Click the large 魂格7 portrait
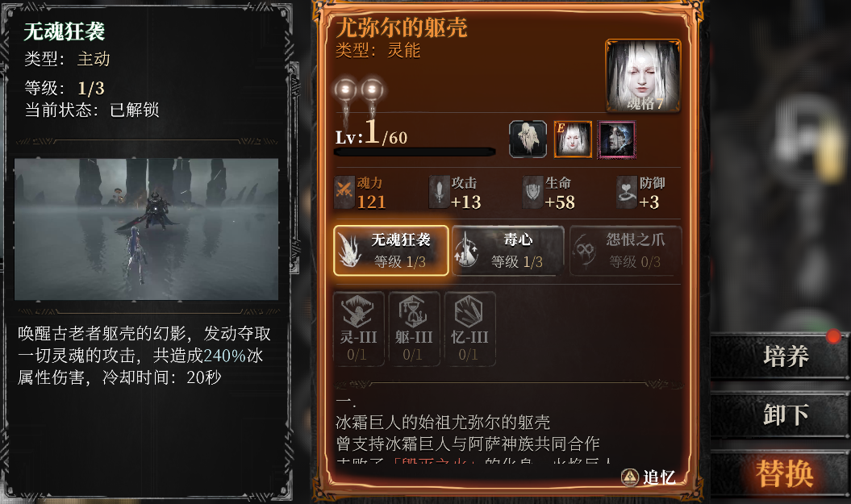 pyautogui.click(x=643, y=76)
